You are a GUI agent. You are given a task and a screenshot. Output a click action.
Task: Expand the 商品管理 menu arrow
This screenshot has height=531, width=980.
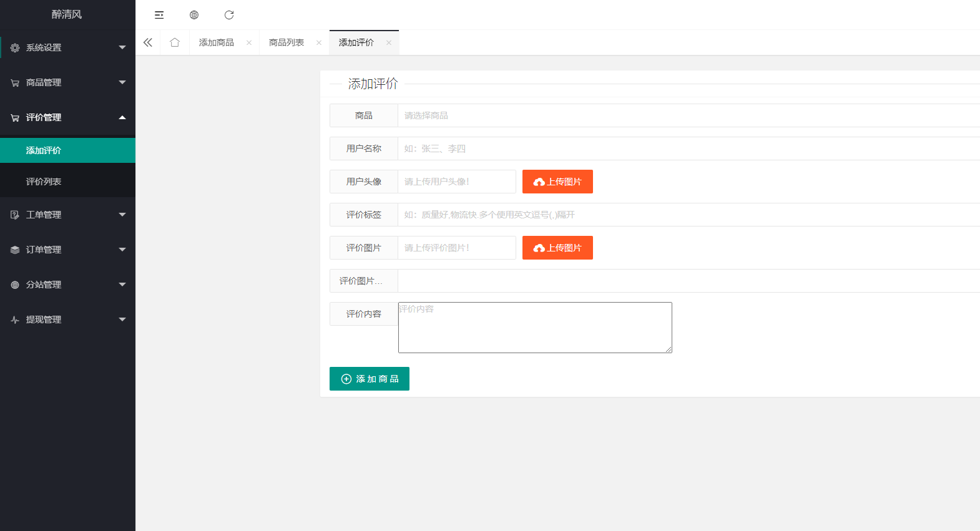[x=122, y=82]
